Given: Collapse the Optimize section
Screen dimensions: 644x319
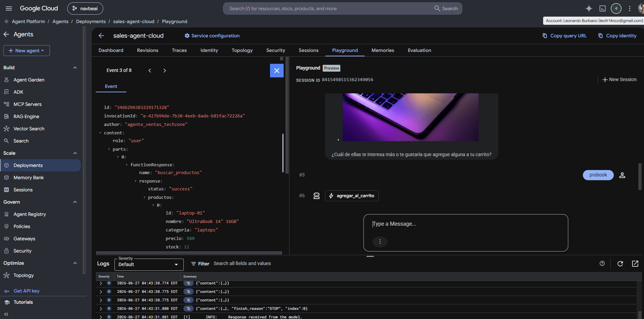Looking at the screenshot, I should click(x=75, y=263).
